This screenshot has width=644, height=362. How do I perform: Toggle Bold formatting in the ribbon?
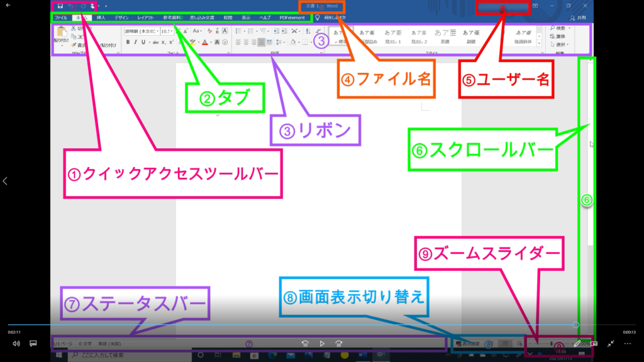click(127, 42)
